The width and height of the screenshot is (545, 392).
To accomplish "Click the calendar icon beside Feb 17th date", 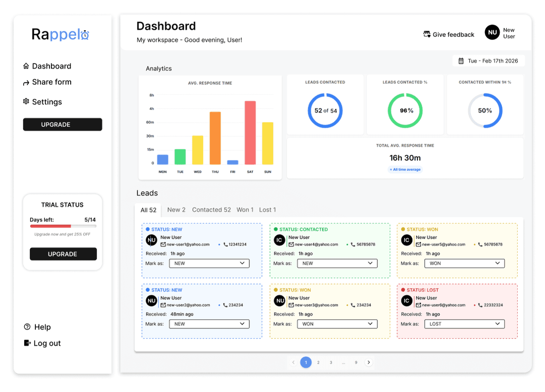I will pyautogui.click(x=461, y=61).
